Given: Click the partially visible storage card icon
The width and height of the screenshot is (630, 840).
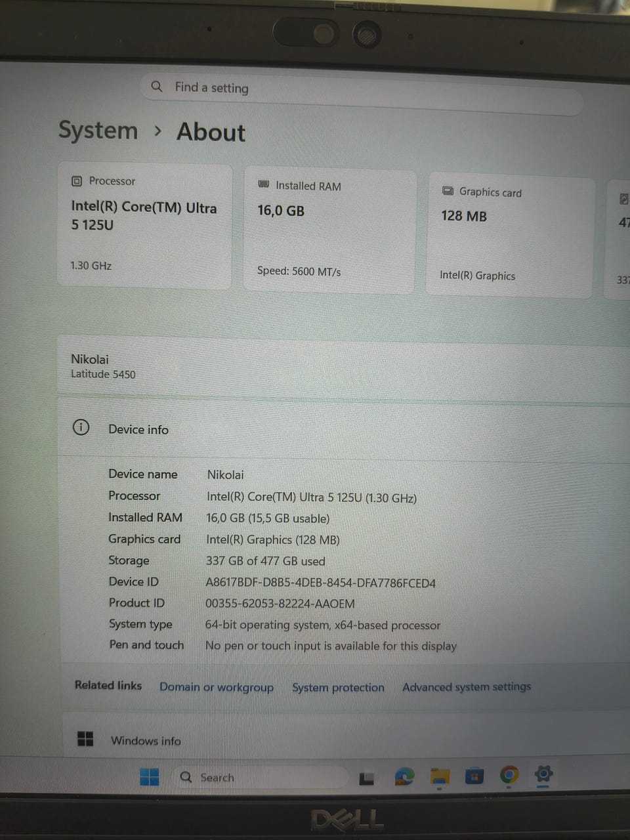Looking at the screenshot, I should coord(623,199).
